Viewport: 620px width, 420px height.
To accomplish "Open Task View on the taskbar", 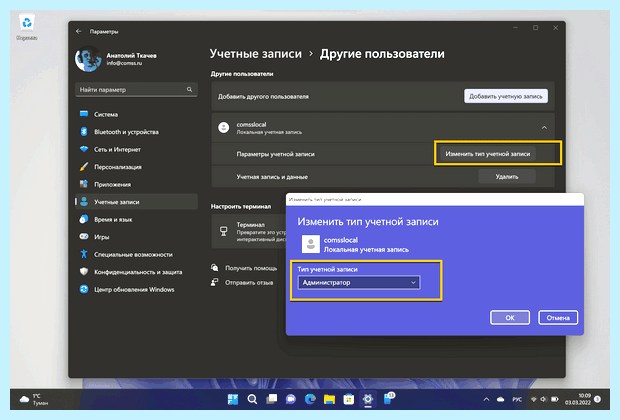I will (x=272, y=399).
